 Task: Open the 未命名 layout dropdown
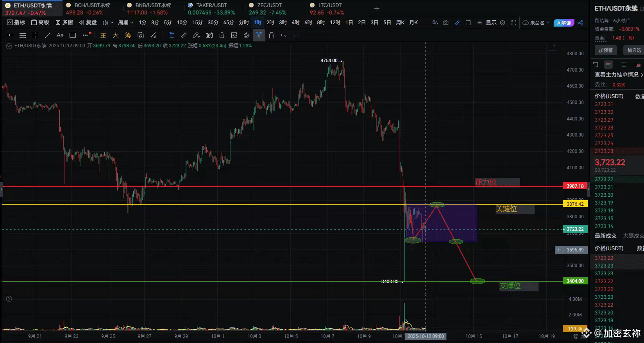536,23
